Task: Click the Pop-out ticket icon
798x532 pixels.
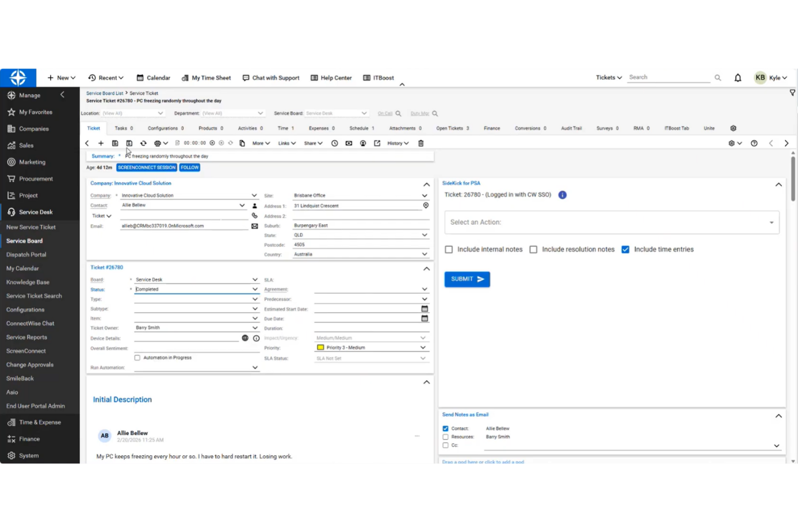Action: [x=376, y=143]
